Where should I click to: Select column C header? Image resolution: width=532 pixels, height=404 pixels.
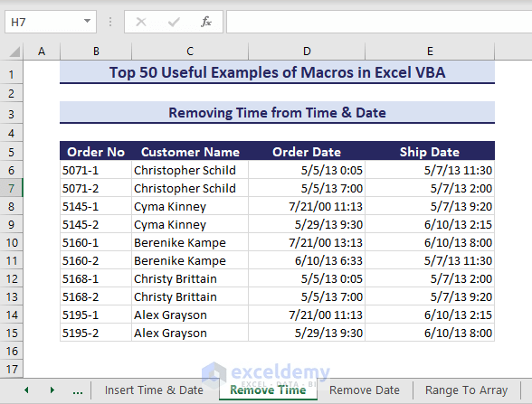190,52
